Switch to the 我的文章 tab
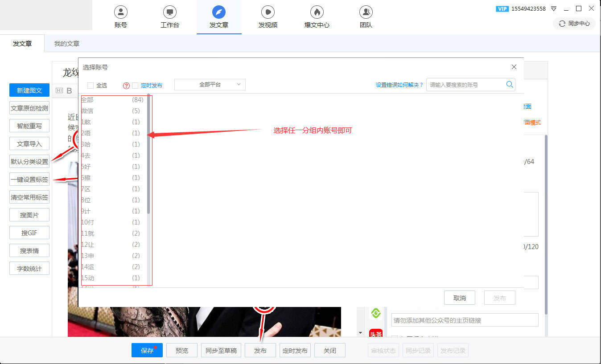The image size is (601, 364). click(x=67, y=44)
